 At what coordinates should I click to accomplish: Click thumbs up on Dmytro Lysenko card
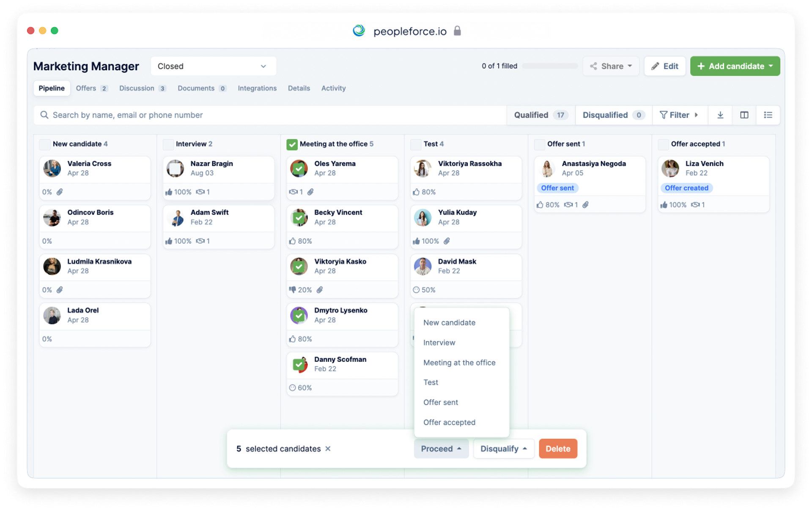[292, 339]
